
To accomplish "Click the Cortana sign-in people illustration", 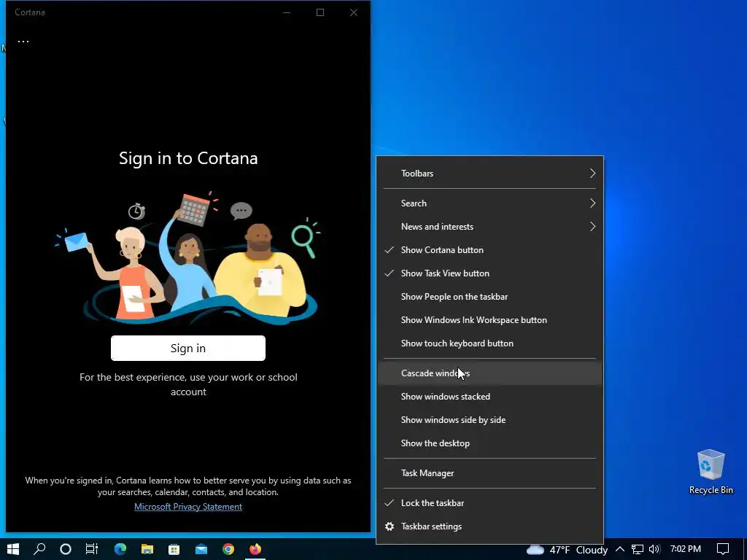I will coord(188,258).
